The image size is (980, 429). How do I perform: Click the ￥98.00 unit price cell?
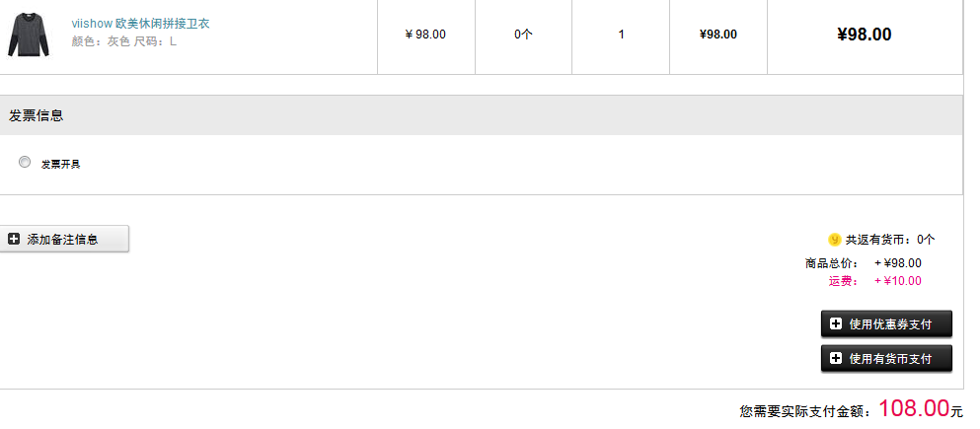click(x=425, y=35)
